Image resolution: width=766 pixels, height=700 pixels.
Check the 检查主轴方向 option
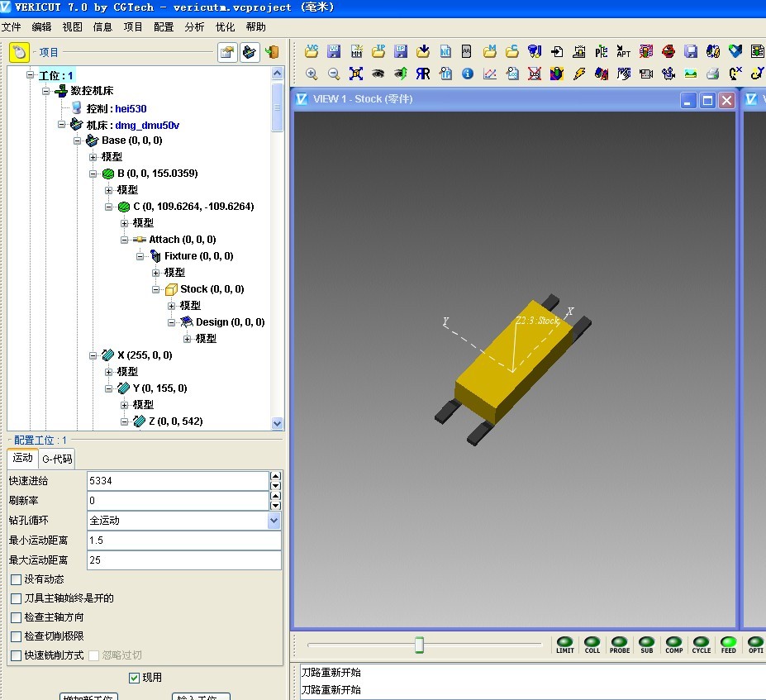(17, 617)
